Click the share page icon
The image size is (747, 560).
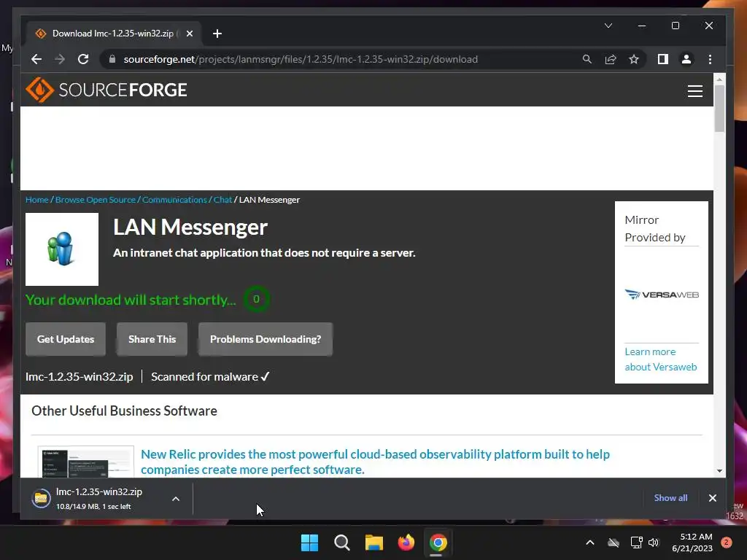(x=611, y=59)
